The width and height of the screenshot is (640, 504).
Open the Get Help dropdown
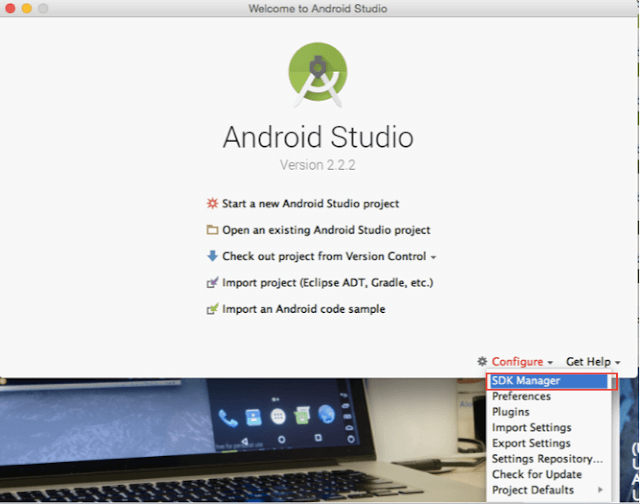[x=593, y=362]
